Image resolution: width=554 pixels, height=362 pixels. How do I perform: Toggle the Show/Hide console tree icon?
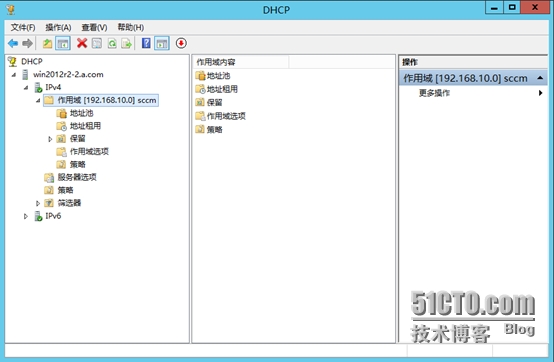point(63,43)
